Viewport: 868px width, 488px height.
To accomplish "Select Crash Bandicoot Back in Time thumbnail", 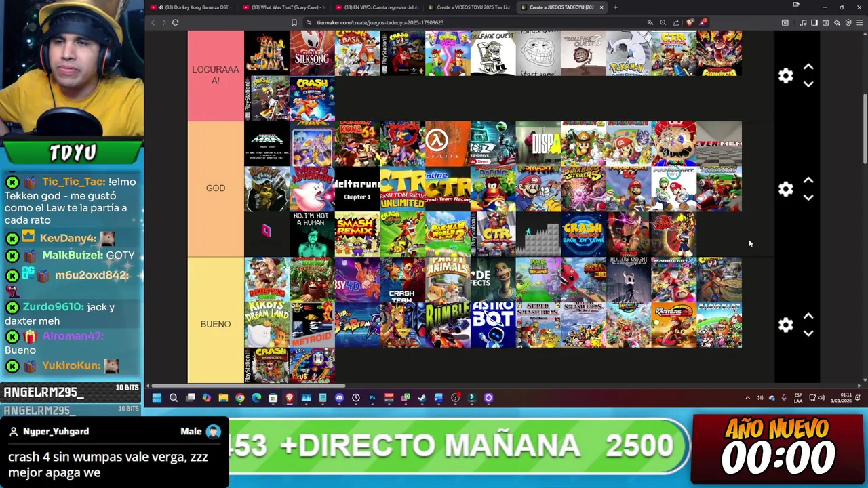I will 583,235.
